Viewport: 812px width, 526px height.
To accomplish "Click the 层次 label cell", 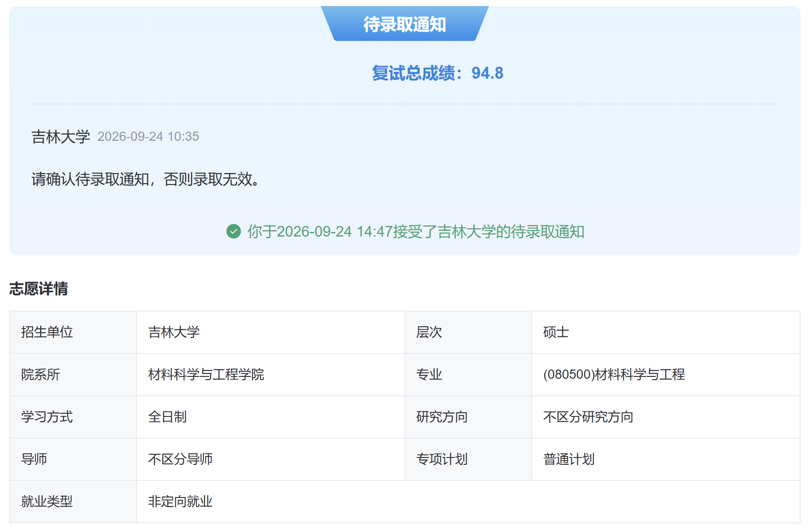I will 468,332.
